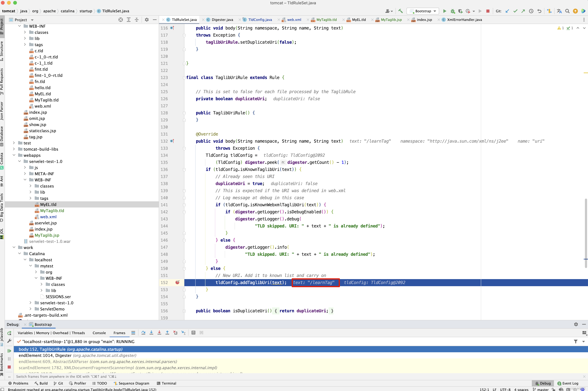
Task: Start Debug with the bug icon
Action: click(453, 11)
